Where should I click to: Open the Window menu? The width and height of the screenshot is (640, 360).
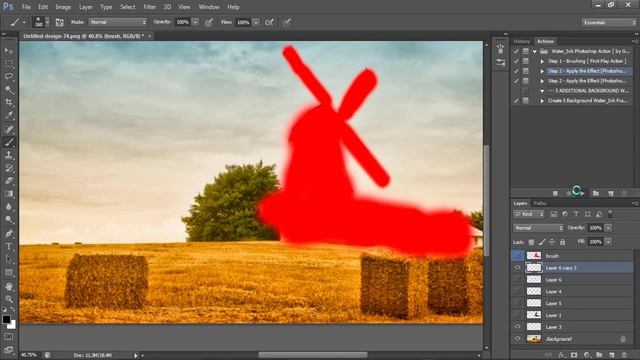[x=209, y=7]
